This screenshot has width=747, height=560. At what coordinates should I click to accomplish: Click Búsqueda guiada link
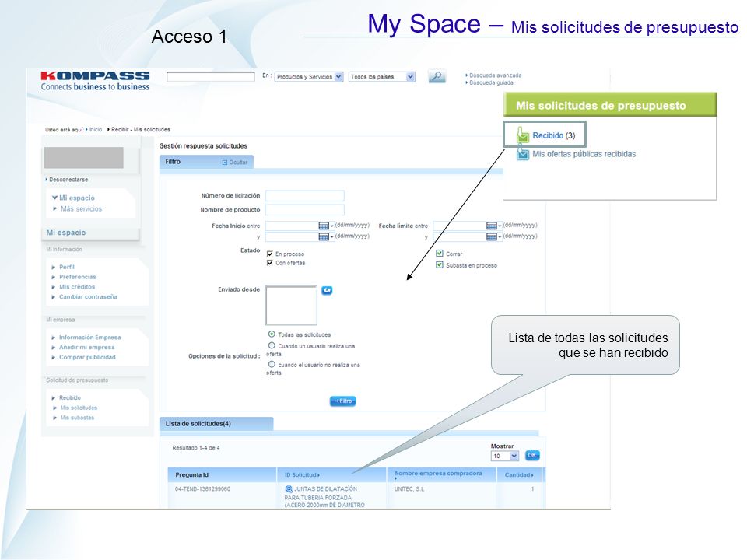[x=491, y=82]
